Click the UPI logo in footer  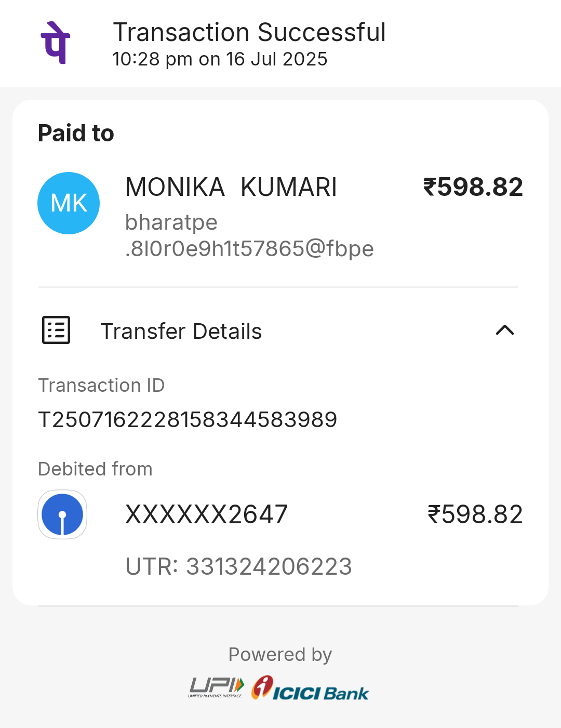216,687
